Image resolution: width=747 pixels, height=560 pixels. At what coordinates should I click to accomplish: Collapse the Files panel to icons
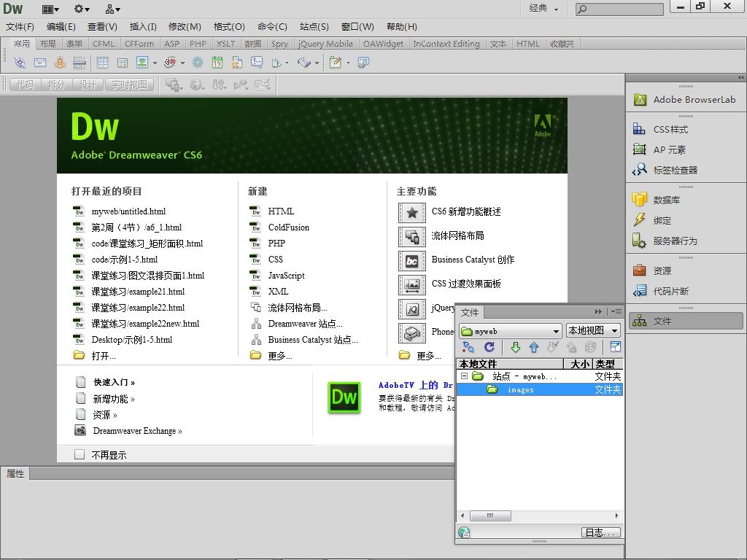tap(598, 312)
